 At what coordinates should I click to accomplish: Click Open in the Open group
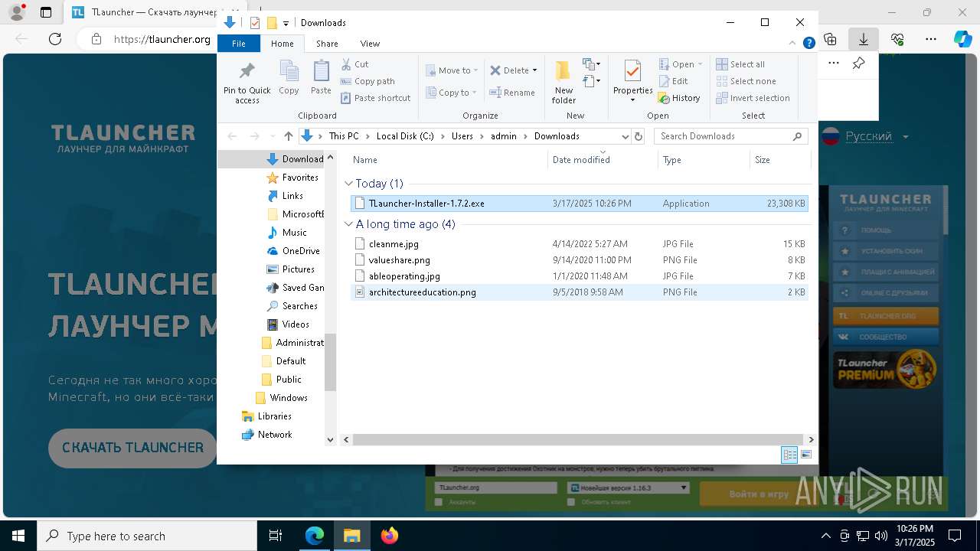[680, 64]
